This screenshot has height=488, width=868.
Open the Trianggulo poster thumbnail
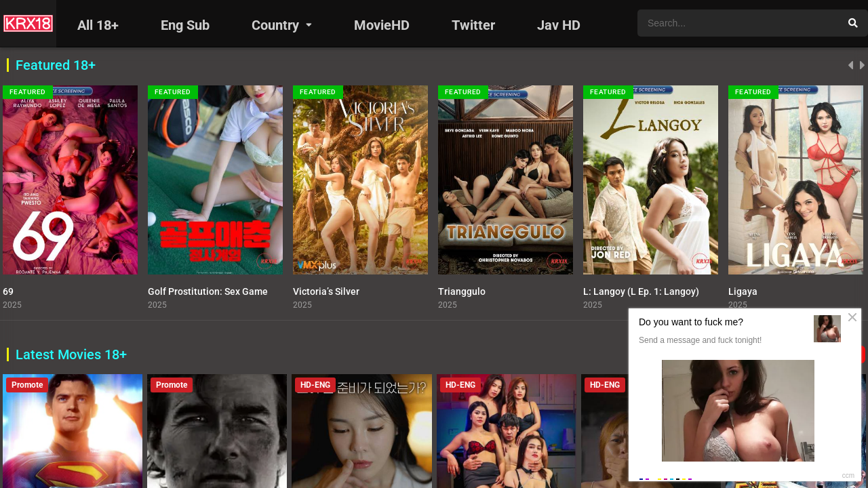(x=505, y=180)
